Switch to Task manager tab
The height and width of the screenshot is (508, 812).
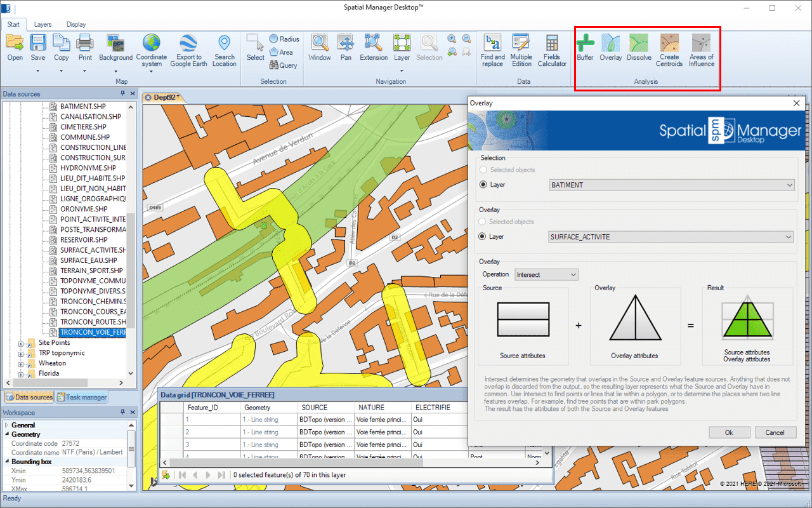[x=82, y=398]
